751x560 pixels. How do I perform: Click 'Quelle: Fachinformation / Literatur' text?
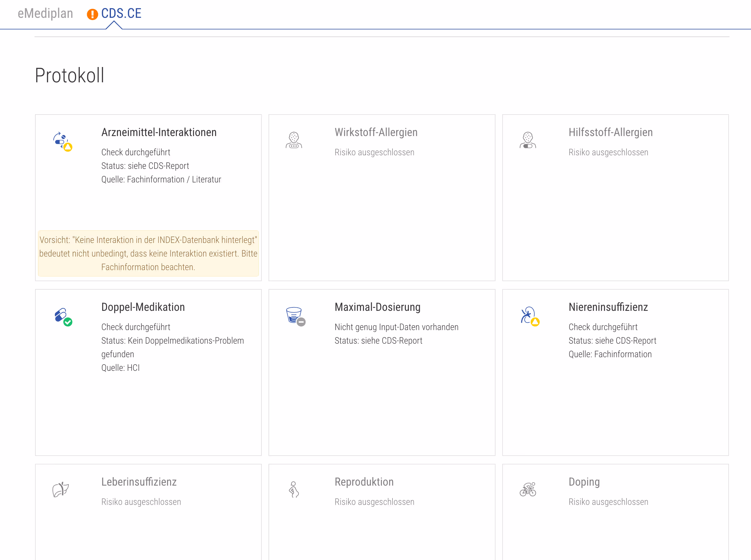(x=161, y=179)
